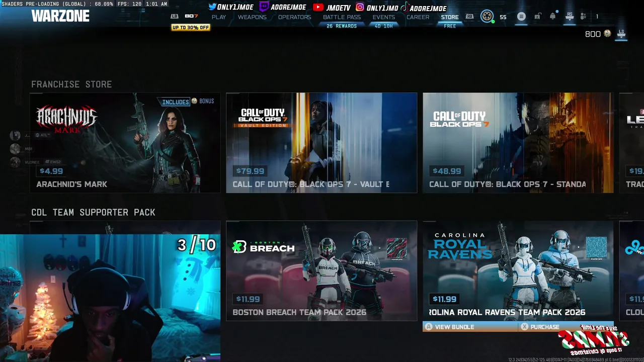Click View Bundle button
The image size is (644, 362).
(x=470, y=327)
